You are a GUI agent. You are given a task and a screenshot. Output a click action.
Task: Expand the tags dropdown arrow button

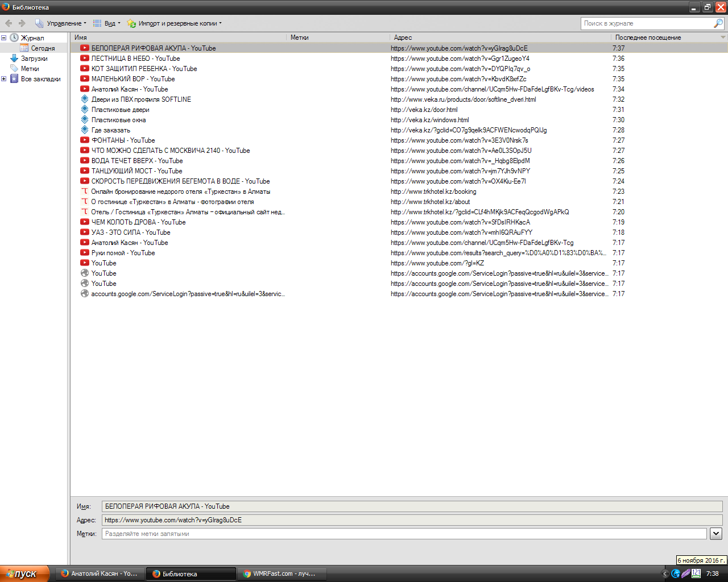click(x=716, y=534)
